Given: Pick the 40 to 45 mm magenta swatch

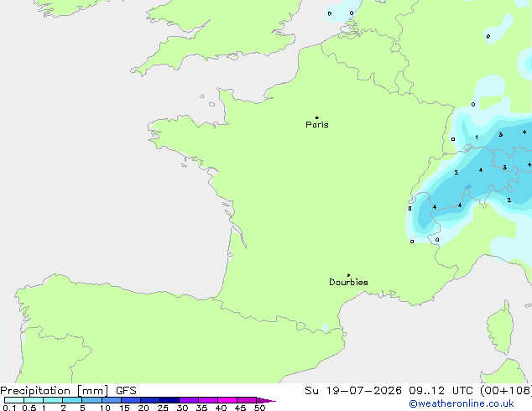Looking at the screenshot, I should (227, 400).
